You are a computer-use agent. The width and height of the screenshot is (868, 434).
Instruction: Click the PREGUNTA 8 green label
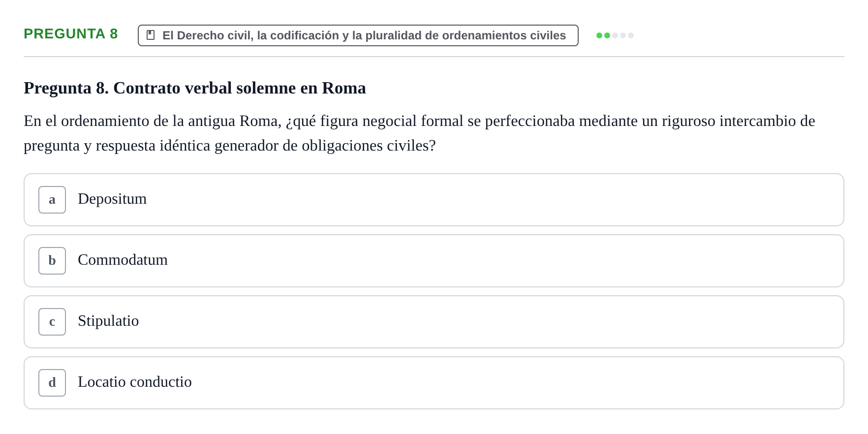click(71, 33)
